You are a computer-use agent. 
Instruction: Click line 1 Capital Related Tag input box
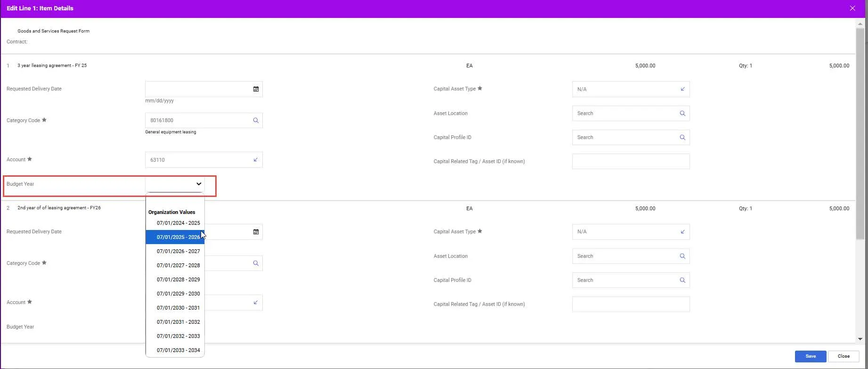click(x=631, y=162)
